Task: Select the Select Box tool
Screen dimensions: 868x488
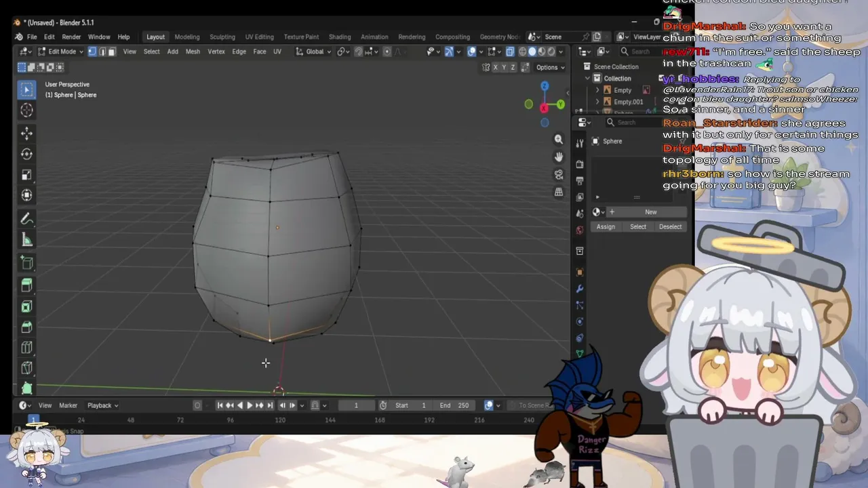Action: (x=26, y=89)
